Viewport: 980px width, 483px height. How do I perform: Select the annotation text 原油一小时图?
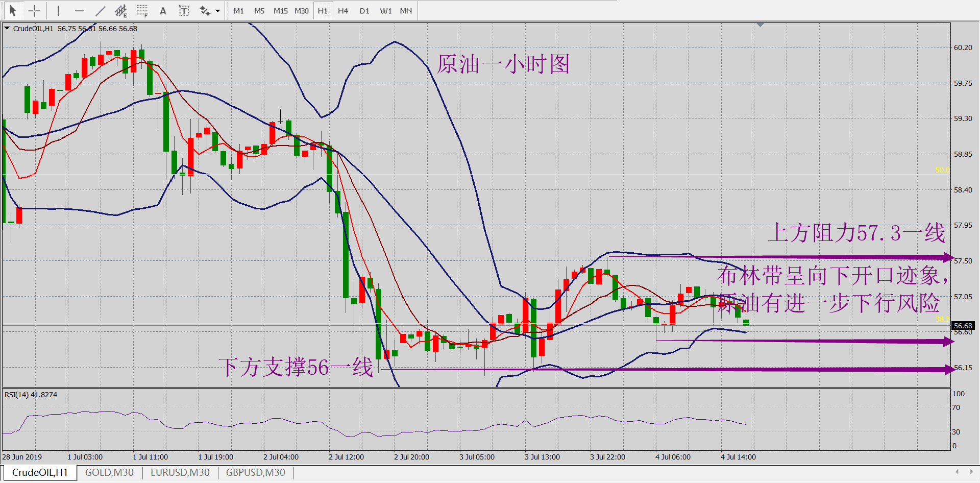(x=503, y=64)
